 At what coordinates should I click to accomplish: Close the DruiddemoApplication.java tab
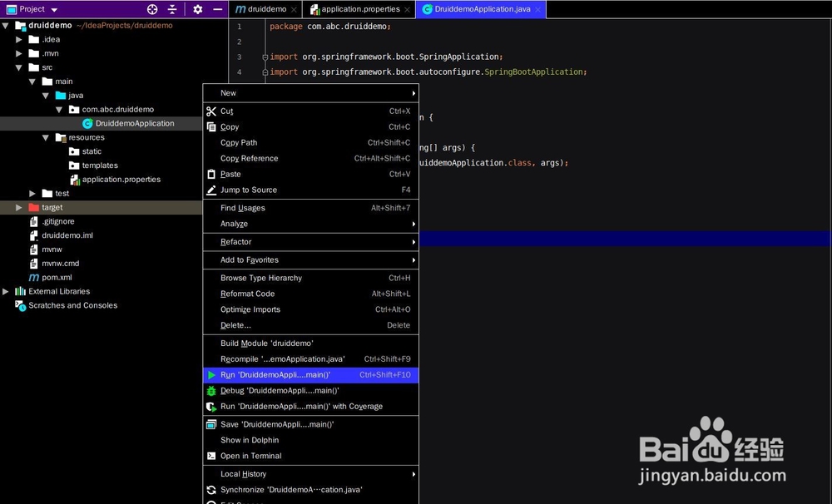coord(537,9)
